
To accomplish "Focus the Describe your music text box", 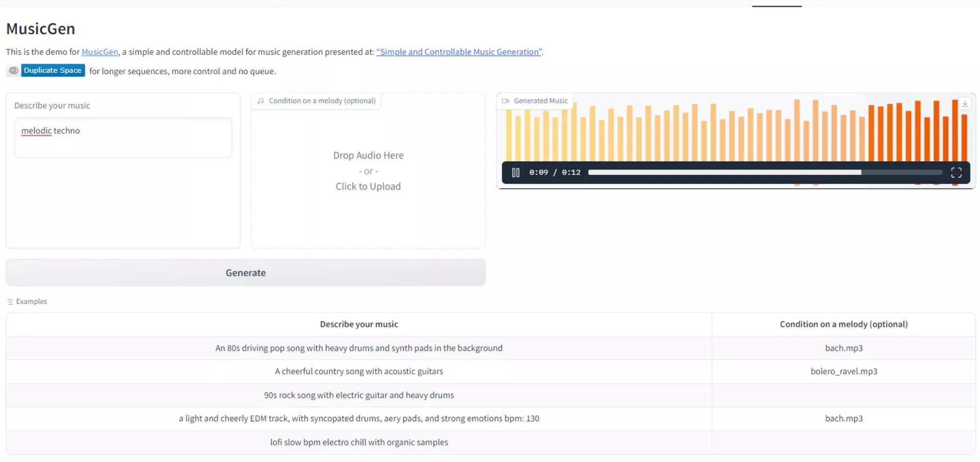I will click(x=123, y=138).
